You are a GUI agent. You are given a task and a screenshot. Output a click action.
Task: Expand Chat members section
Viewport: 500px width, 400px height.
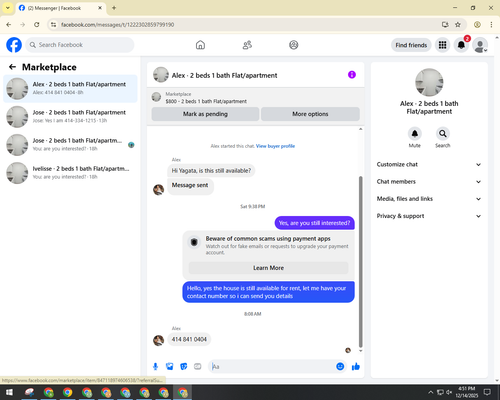tap(429, 182)
